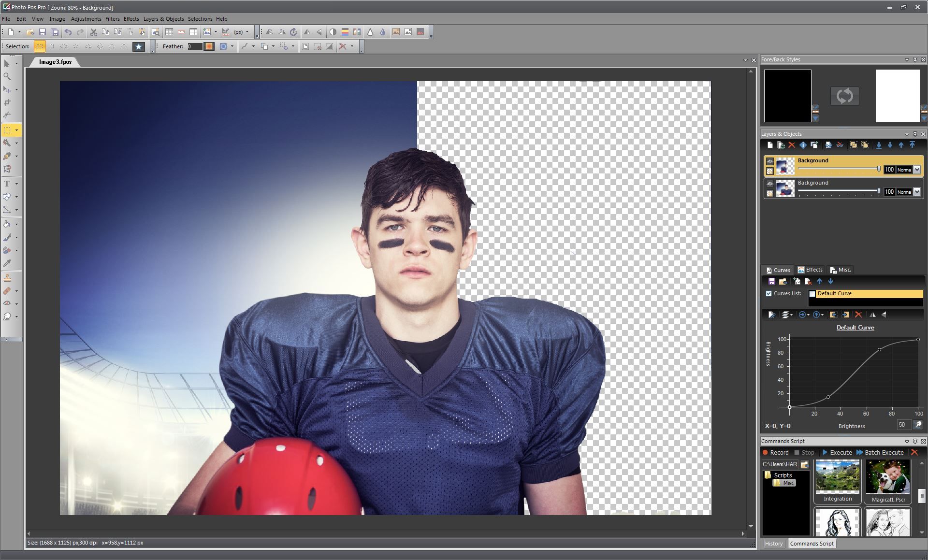Image resolution: width=928 pixels, height=560 pixels.
Task: Swap foreground and background styles
Action: click(x=844, y=96)
